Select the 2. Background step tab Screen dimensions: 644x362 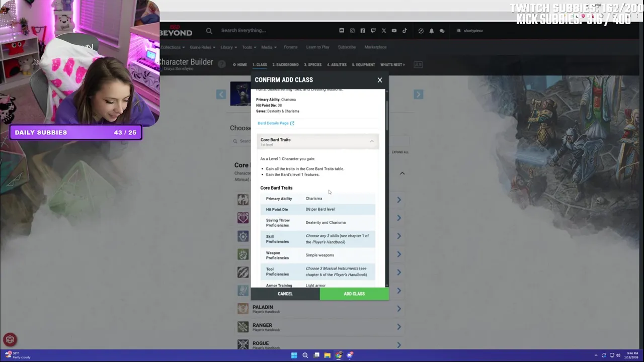click(285, 65)
